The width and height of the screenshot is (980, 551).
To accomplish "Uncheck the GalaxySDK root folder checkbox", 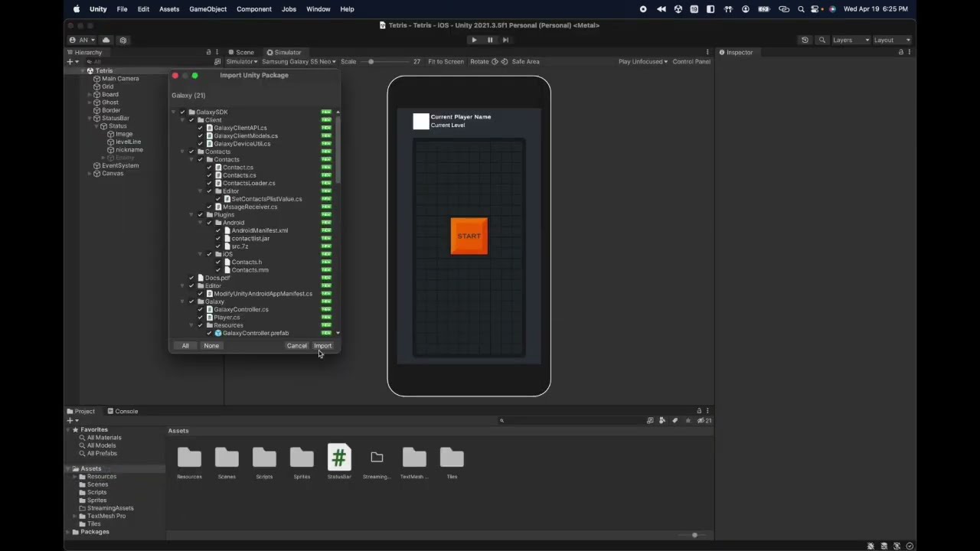I will pos(182,112).
